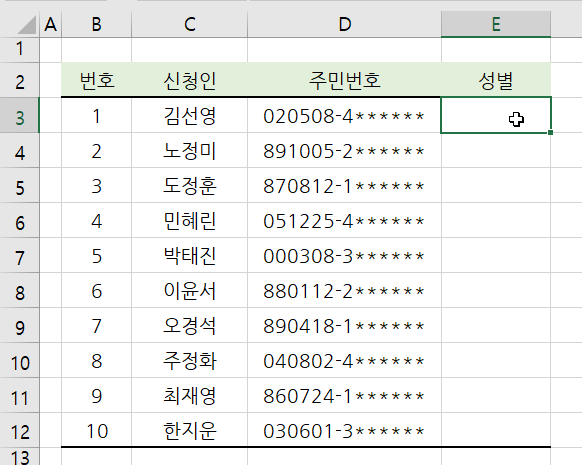Select the cell containing 한지운

point(190,430)
